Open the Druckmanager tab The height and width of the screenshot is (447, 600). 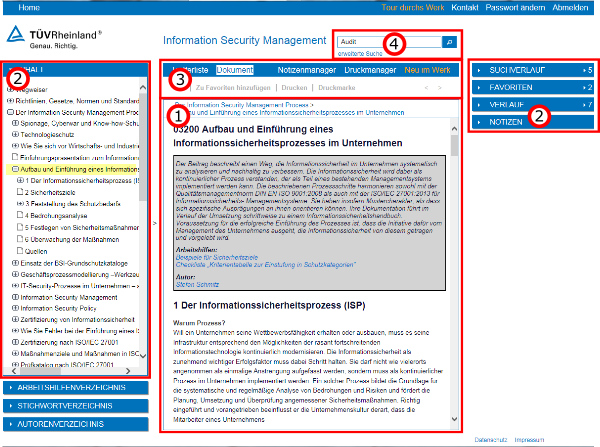[x=370, y=70]
